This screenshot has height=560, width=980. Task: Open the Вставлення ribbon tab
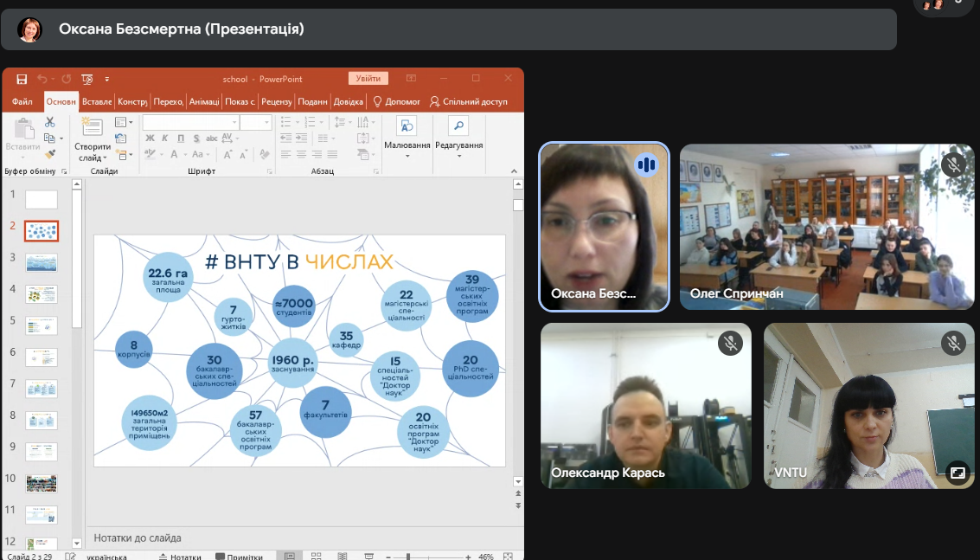pos(97,101)
